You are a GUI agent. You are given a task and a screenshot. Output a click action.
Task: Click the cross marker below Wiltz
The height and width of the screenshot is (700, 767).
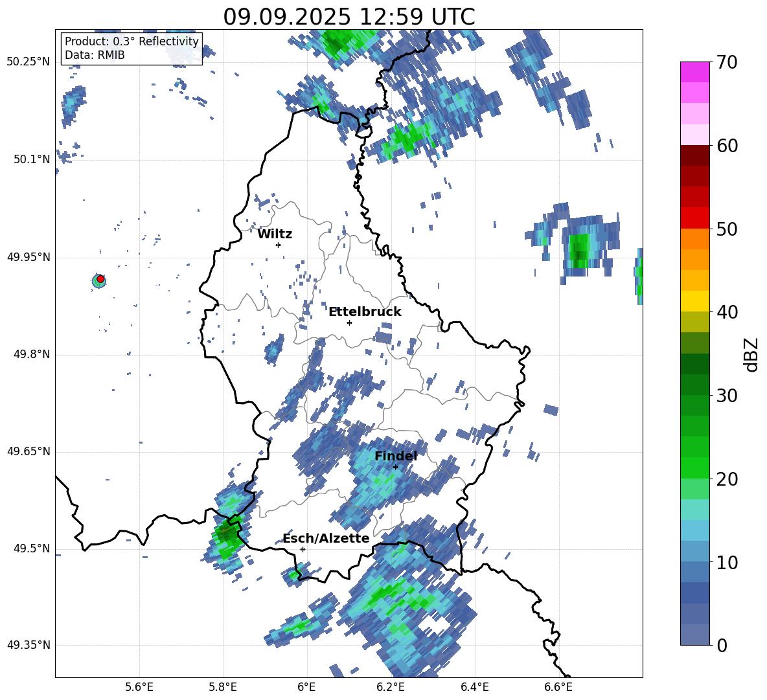(x=279, y=245)
